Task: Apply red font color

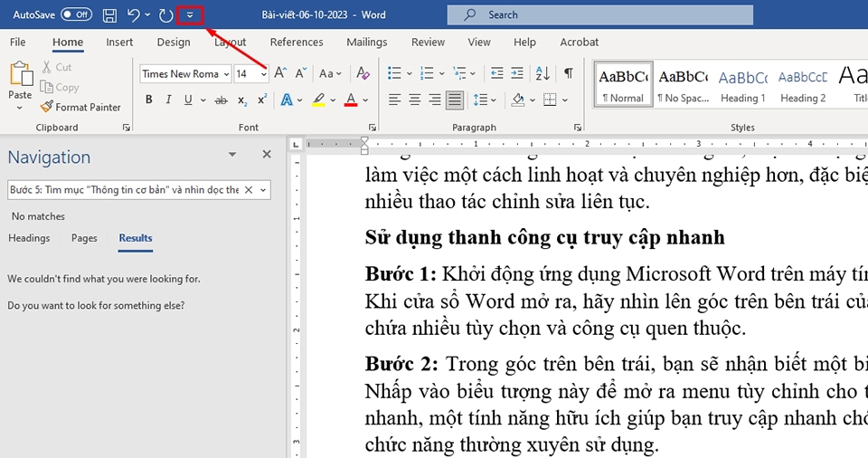Action: pos(351,100)
